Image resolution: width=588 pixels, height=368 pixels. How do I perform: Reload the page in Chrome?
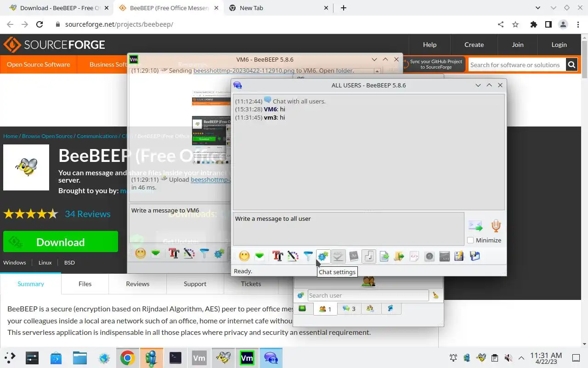(40, 24)
